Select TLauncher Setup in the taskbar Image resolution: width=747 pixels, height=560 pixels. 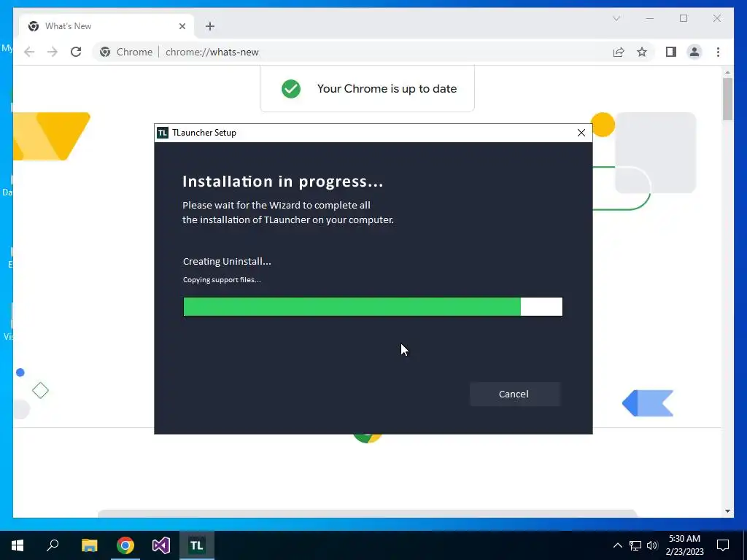coord(197,545)
